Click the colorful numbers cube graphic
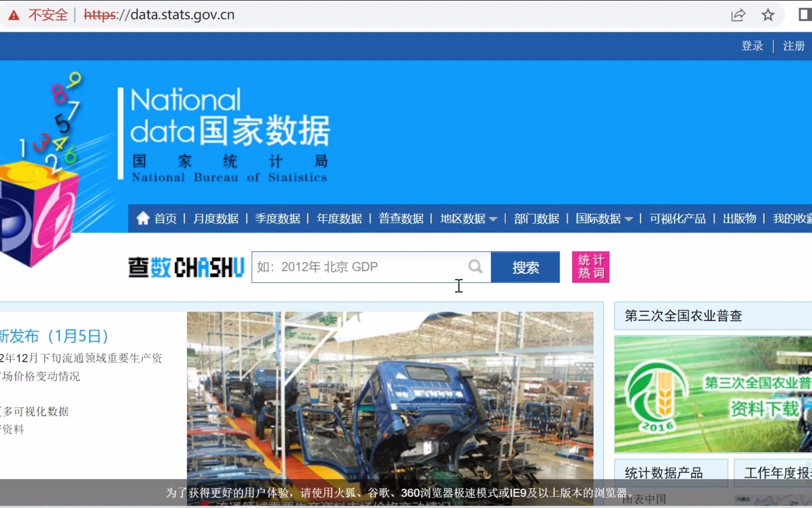 click(x=40, y=169)
